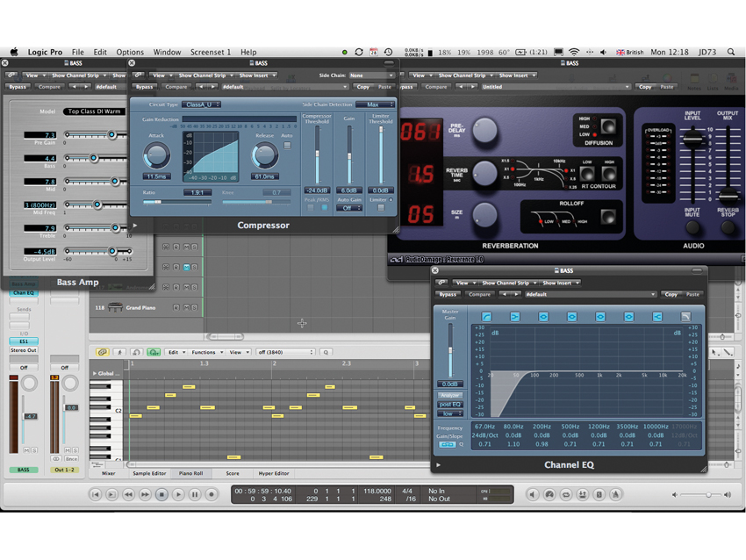Screen dimensions: 746x560
Task: Click the Pause transport button
Action: pyautogui.click(x=195, y=495)
